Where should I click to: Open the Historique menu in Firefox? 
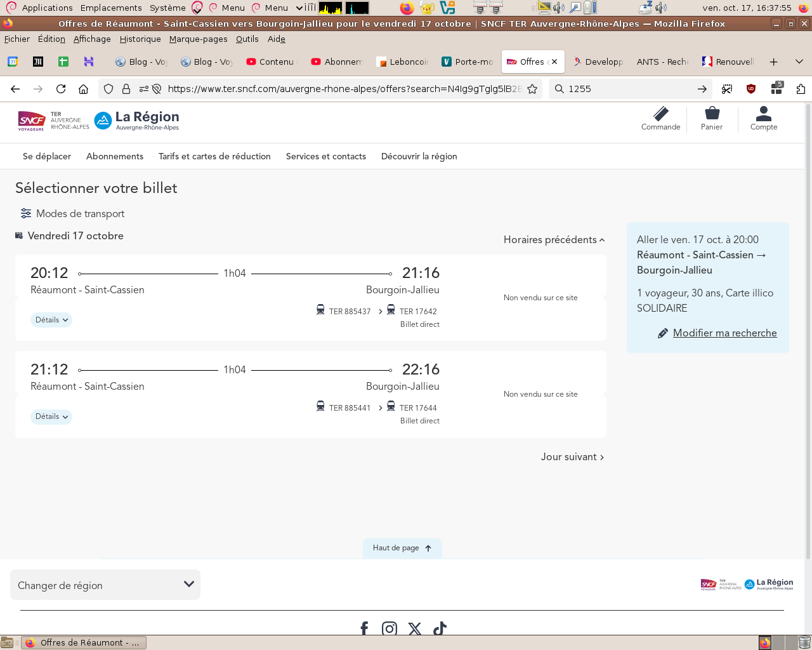(140, 39)
